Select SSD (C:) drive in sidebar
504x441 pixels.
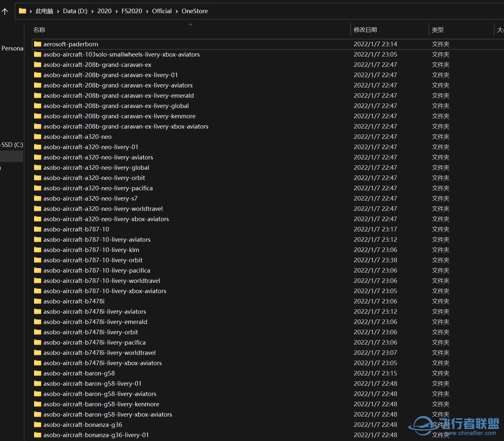pyautogui.click(x=12, y=145)
